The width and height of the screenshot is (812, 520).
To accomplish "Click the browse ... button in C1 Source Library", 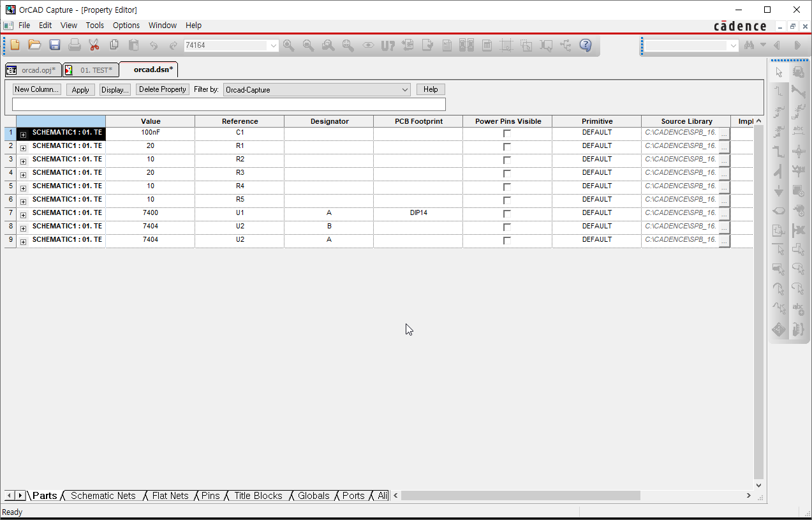I will (x=724, y=133).
